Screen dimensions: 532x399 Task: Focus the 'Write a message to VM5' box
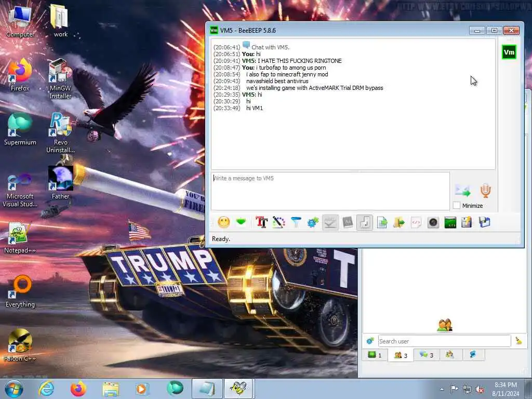click(x=330, y=191)
